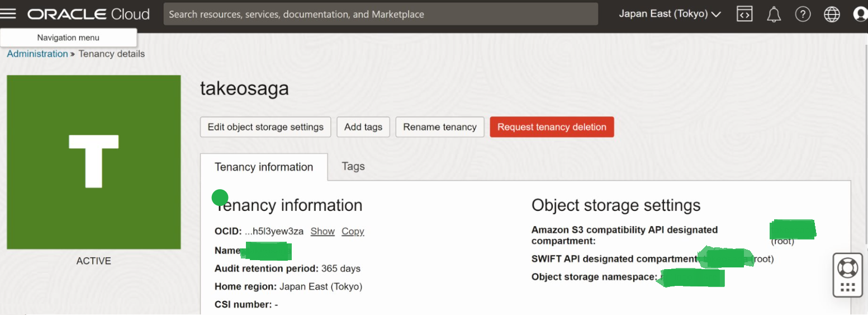This screenshot has height=315, width=868.
Task: Click the Oracle Cloud logo
Action: [x=88, y=14]
